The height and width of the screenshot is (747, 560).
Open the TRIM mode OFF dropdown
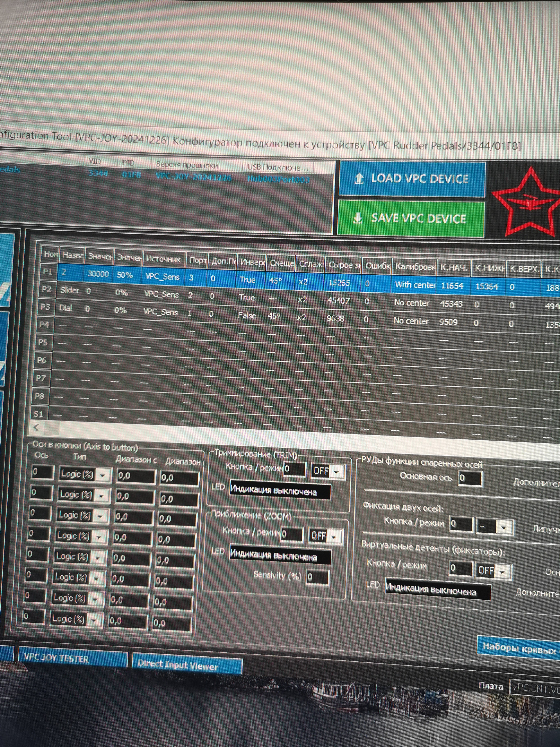(x=328, y=471)
